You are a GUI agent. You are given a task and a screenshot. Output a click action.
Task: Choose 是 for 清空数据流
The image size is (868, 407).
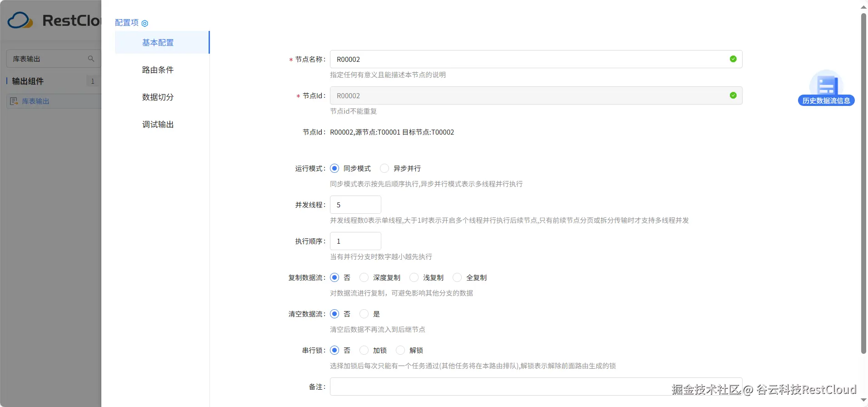pos(364,314)
